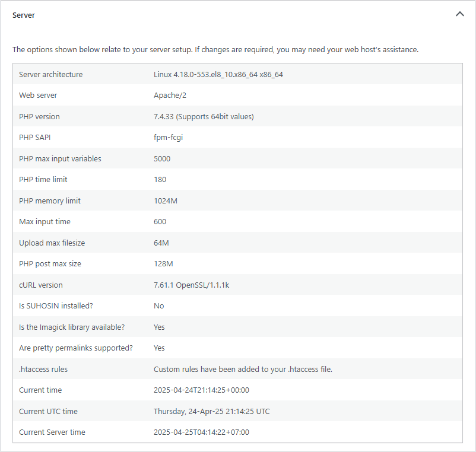Viewport: 476px width, 452px height.
Task: Select the Upload max filesize 64M value
Action: (x=161, y=243)
